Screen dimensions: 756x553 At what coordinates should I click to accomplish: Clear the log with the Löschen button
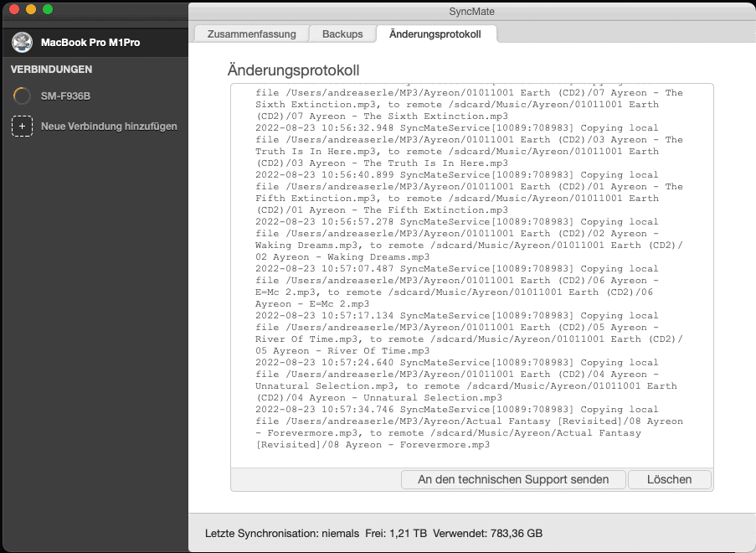(x=670, y=479)
